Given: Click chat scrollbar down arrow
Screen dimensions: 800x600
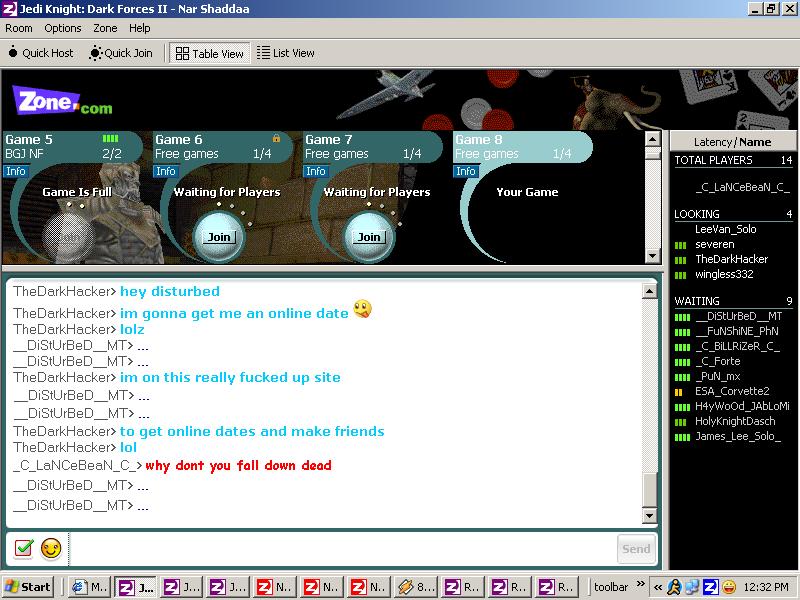Looking at the screenshot, I should tap(649, 515).
